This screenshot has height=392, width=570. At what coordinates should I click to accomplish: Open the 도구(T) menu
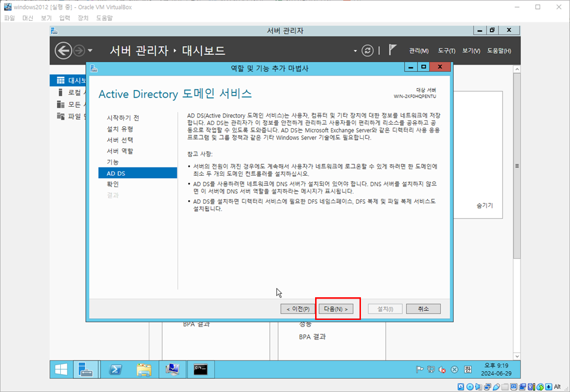(446, 51)
